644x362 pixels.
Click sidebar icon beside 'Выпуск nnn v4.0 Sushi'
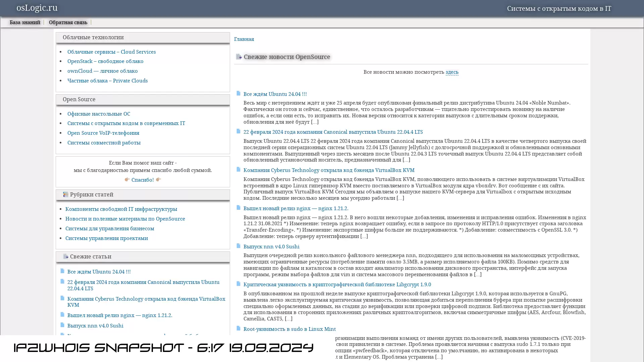point(62,325)
